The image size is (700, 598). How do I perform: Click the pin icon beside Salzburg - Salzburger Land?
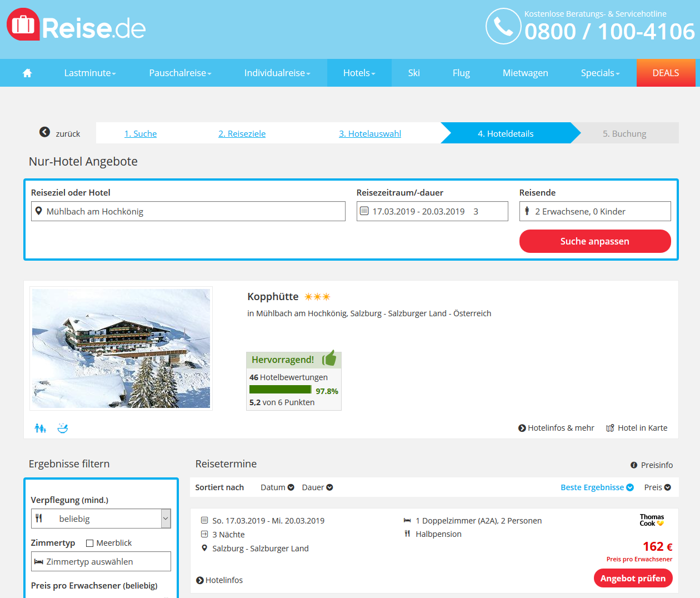[x=204, y=548]
